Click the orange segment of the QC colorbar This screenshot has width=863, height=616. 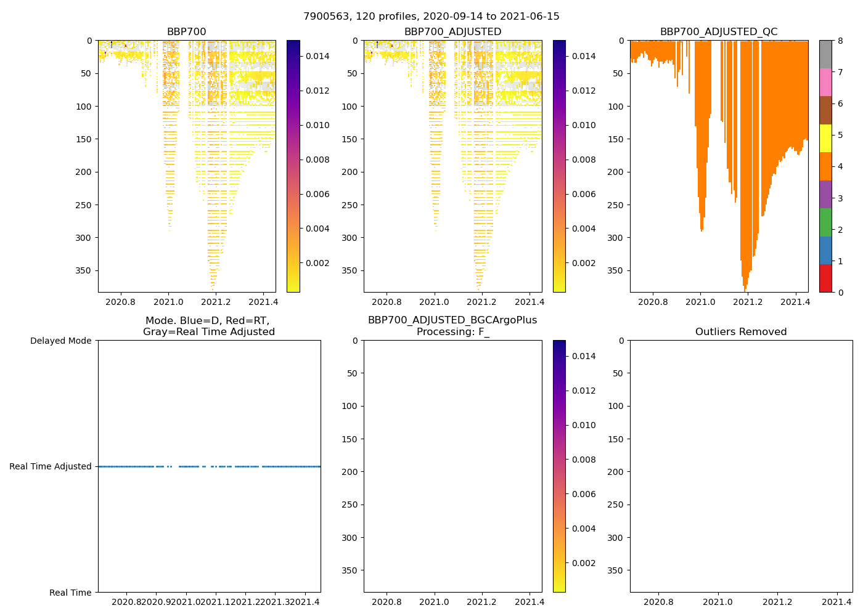tap(825, 166)
